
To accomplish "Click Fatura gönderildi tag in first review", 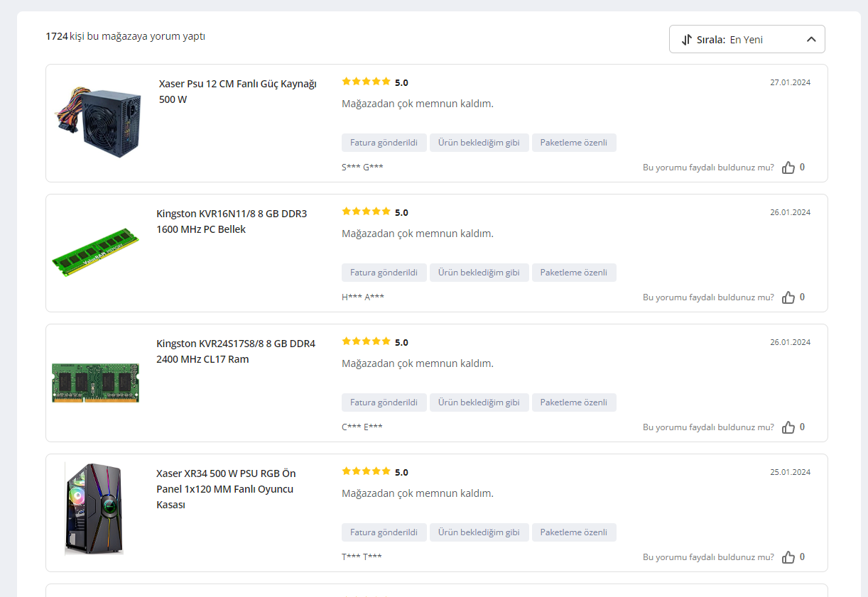I will (x=384, y=143).
